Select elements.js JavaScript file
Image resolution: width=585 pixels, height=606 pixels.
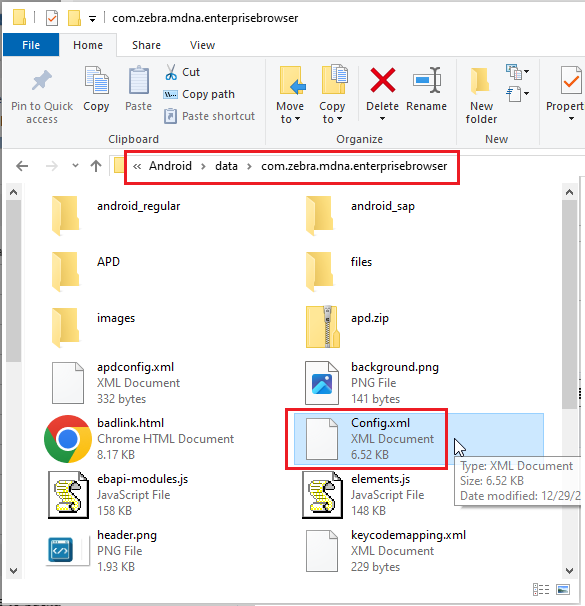[363, 495]
